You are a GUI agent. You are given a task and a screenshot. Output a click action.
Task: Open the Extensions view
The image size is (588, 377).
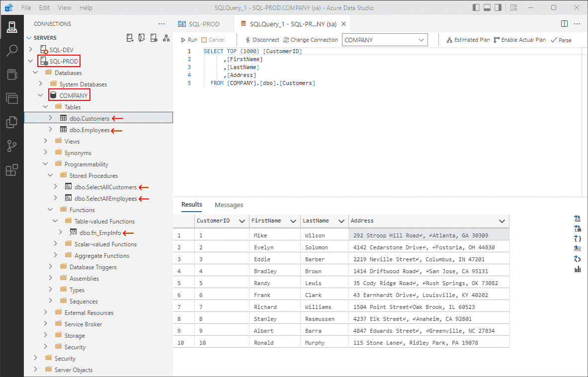pyautogui.click(x=12, y=169)
